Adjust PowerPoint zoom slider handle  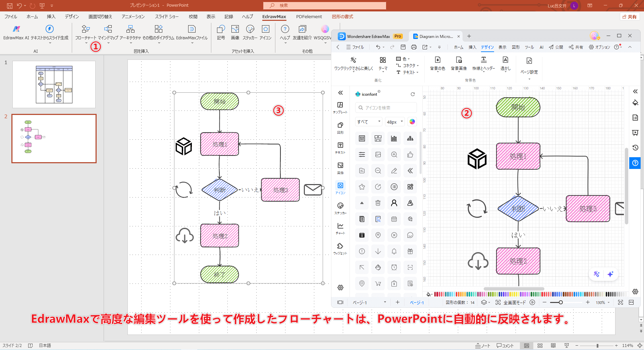(x=597, y=346)
